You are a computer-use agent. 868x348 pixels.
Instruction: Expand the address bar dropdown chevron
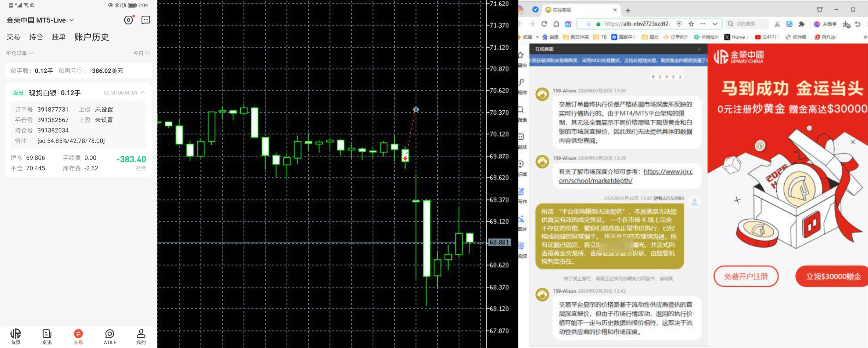pos(715,24)
